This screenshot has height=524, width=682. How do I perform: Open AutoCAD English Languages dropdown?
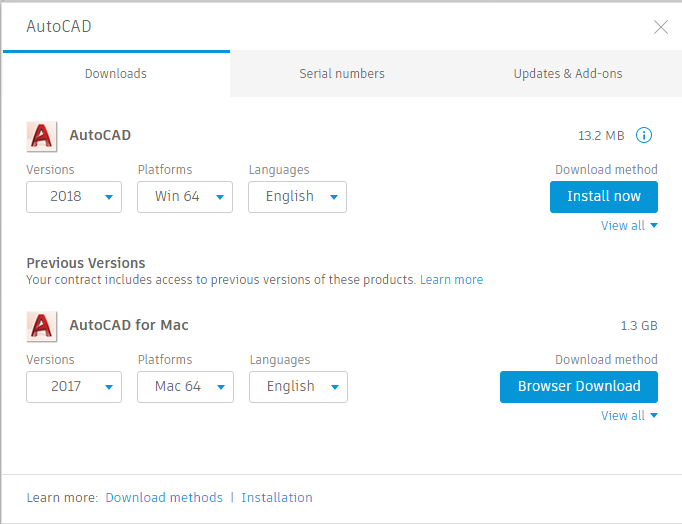click(298, 197)
